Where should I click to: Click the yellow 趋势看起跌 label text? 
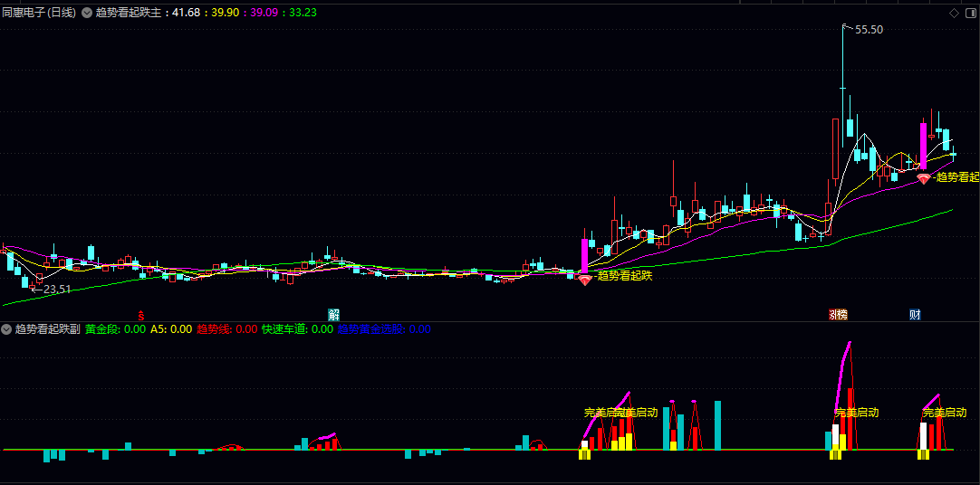[x=624, y=275]
